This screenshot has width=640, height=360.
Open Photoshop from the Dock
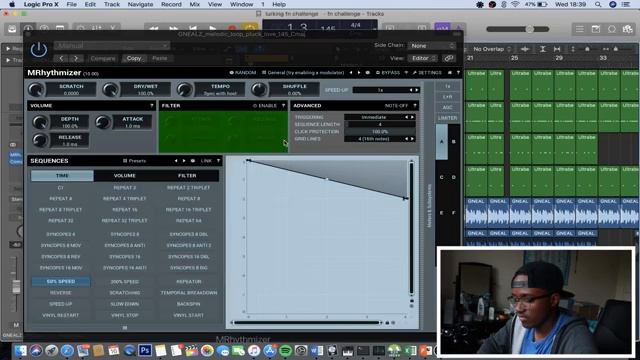coord(144,350)
